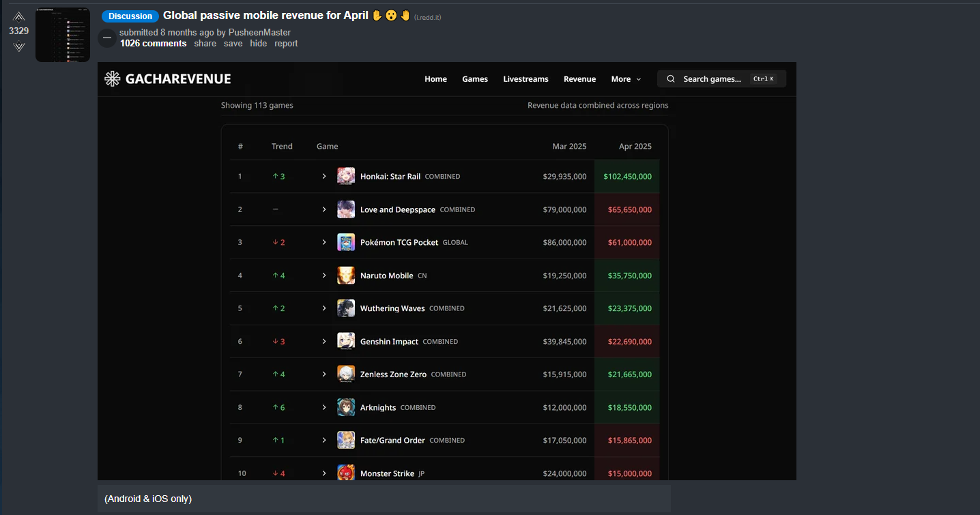Focus the Search games input field
Screen dimensions: 980x515
[721, 79]
